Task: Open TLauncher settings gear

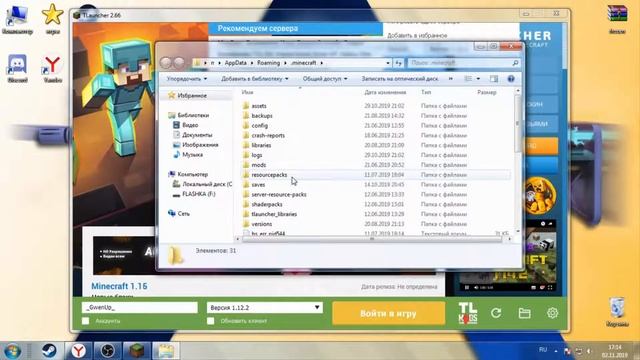Action: click(x=552, y=313)
